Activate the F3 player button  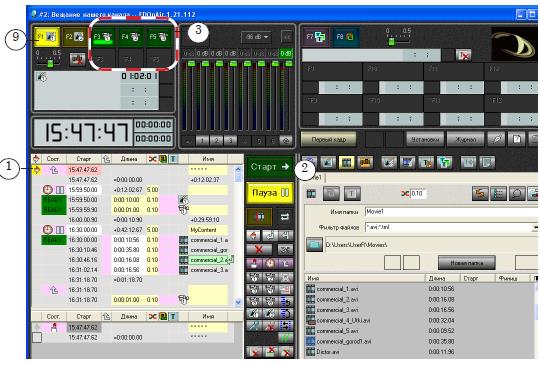click(x=103, y=37)
